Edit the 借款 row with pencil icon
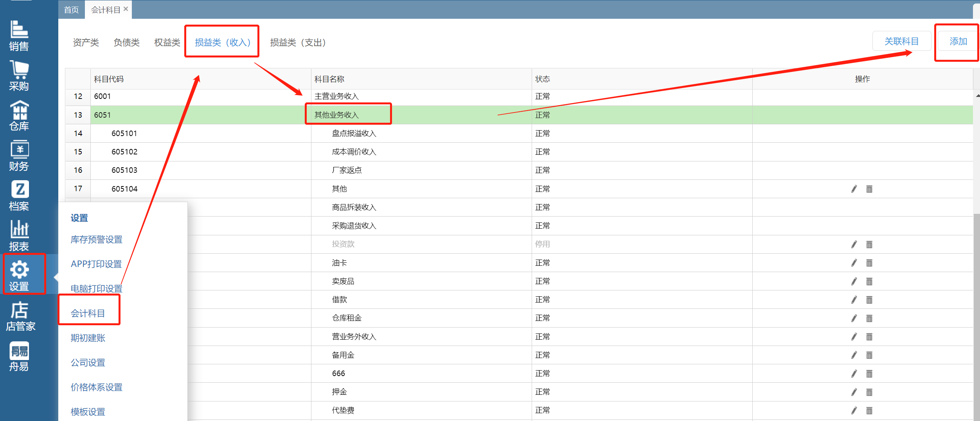This screenshot has height=421, width=980. tap(854, 300)
